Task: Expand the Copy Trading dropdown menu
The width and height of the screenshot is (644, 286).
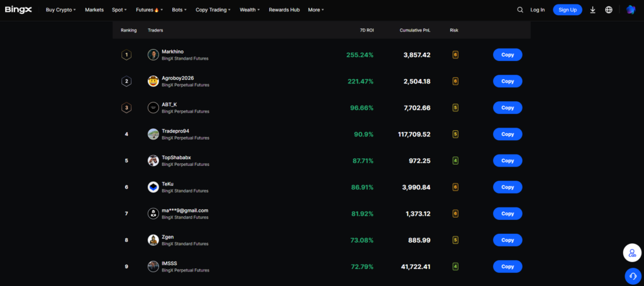Action: click(x=213, y=10)
